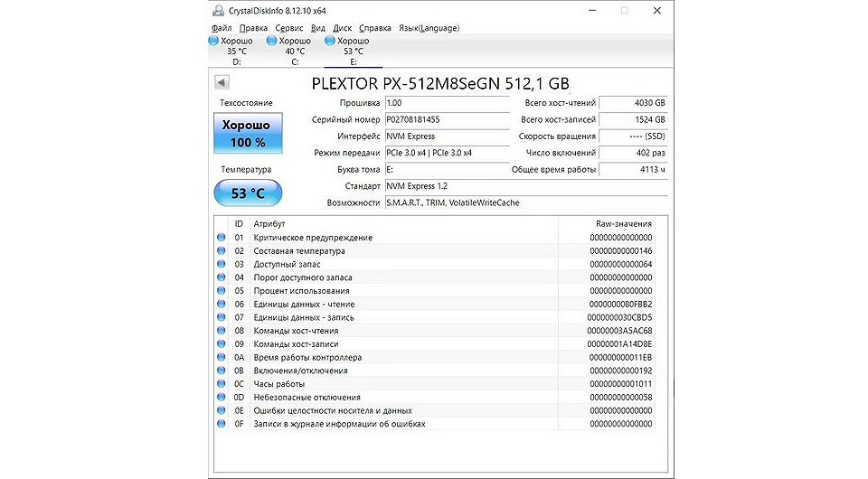Click total host writes value 1524 GB
Image resolution: width=868 pixels, height=479 pixels.
pos(633,119)
